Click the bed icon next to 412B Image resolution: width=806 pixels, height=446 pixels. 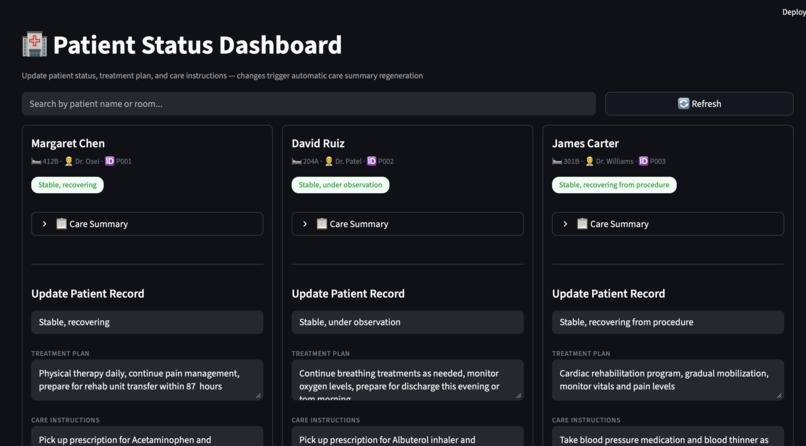tap(36, 161)
